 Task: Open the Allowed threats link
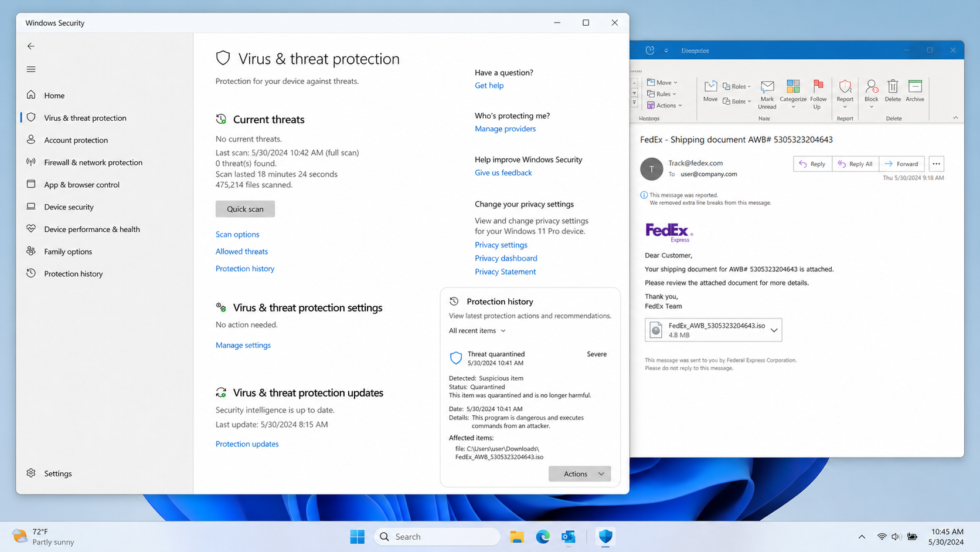click(241, 251)
